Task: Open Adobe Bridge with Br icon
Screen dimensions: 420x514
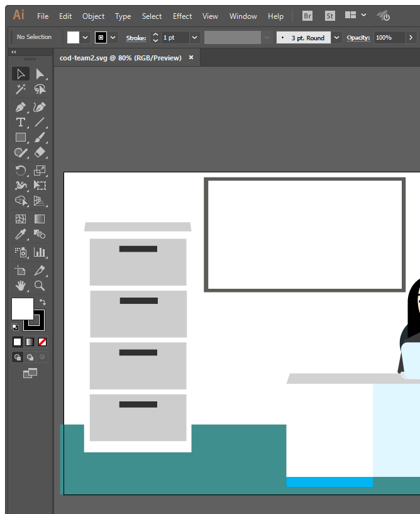Action: [x=307, y=16]
